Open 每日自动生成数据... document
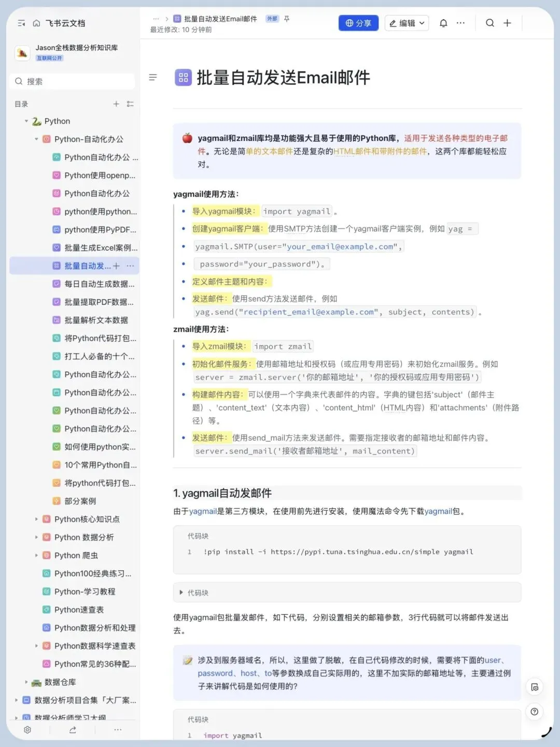This screenshot has width=560, height=747. 94,284
